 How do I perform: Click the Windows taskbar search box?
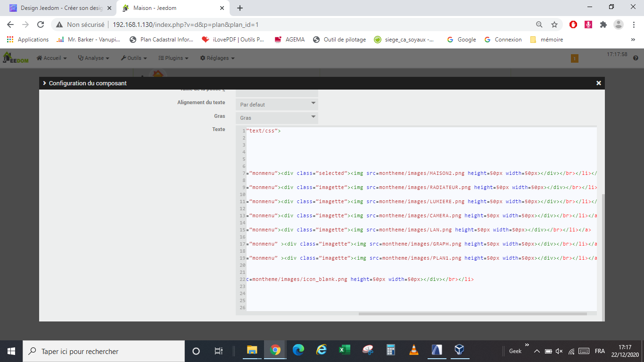point(104,351)
